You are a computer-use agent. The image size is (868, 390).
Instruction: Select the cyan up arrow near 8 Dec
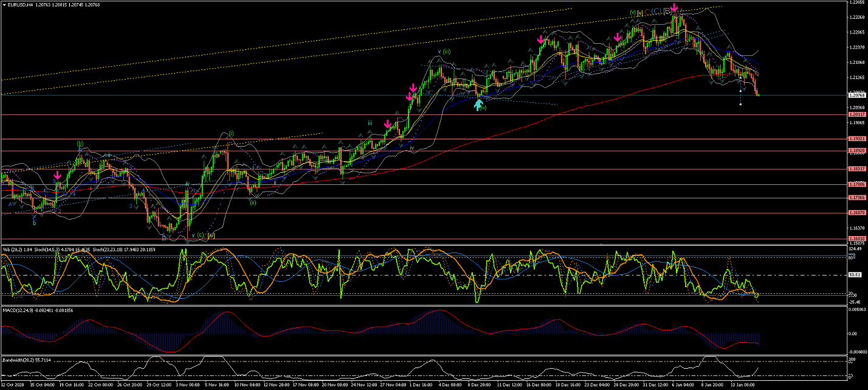point(479,105)
